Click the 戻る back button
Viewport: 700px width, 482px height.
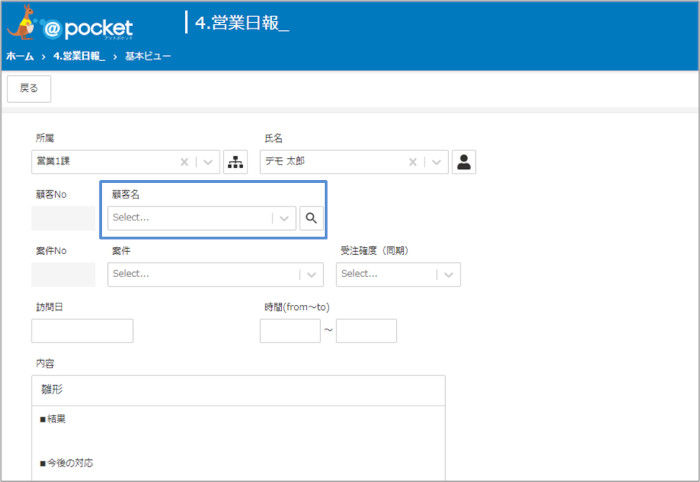click(x=29, y=88)
